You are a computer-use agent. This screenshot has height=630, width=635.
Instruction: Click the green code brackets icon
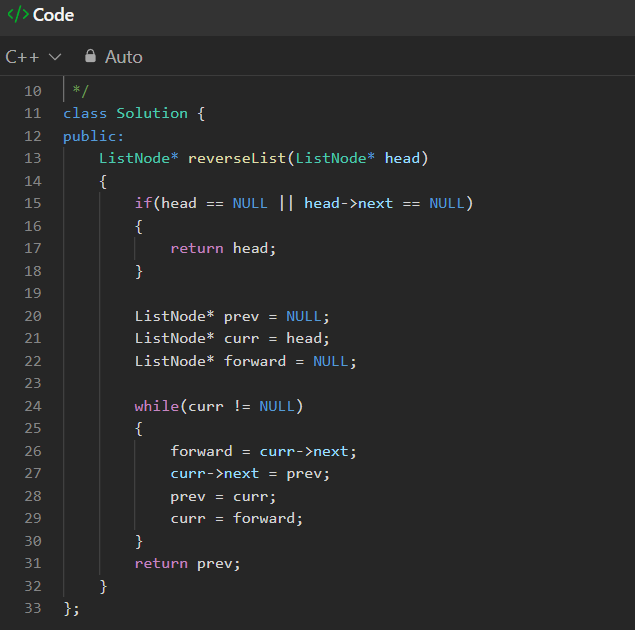pos(18,15)
